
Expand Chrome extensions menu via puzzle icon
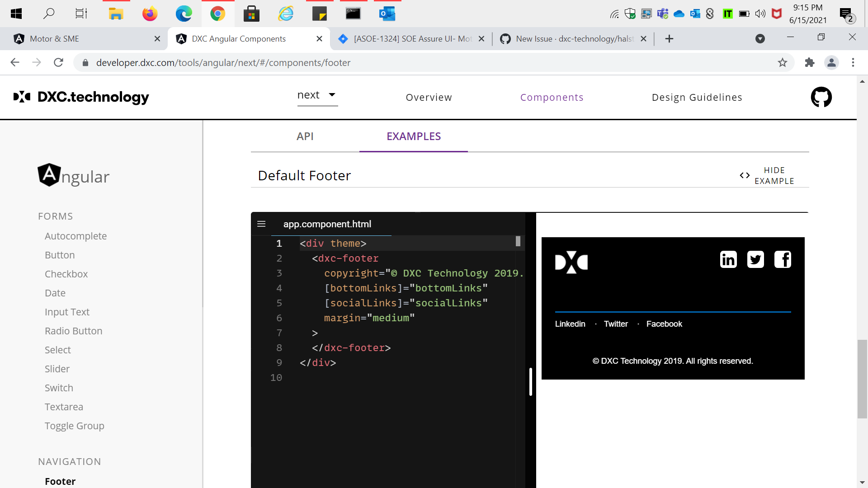[x=810, y=63]
